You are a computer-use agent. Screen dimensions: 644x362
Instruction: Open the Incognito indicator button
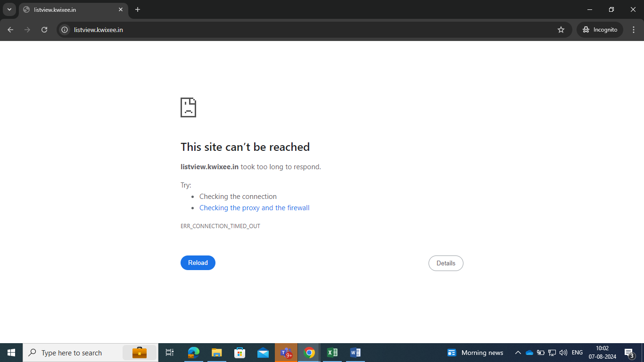click(x=600, y=30)
